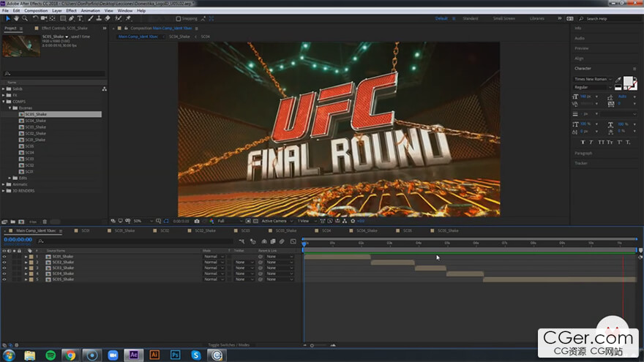The height and width of the screenshot is (362, 644).
Task: Open the Regular font style dropdown
Action: (593, 88)
